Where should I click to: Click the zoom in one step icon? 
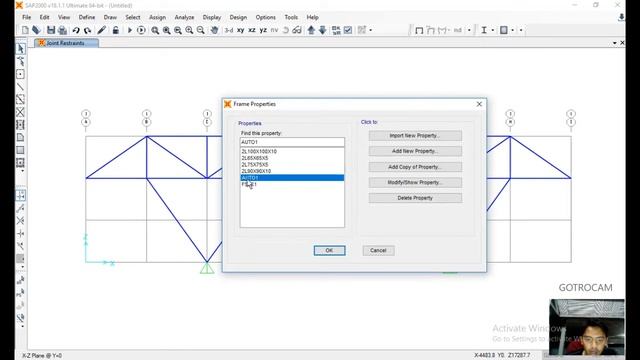(x=189, y=30)
